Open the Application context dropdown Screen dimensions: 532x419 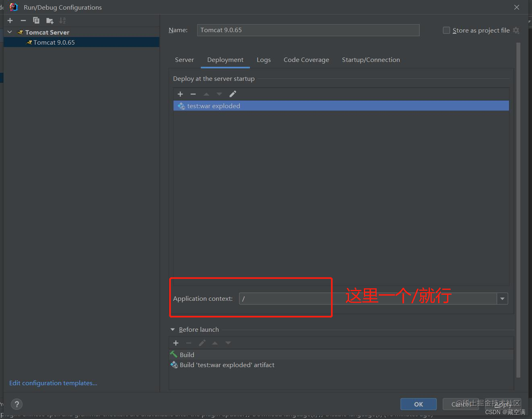(502, 299)
